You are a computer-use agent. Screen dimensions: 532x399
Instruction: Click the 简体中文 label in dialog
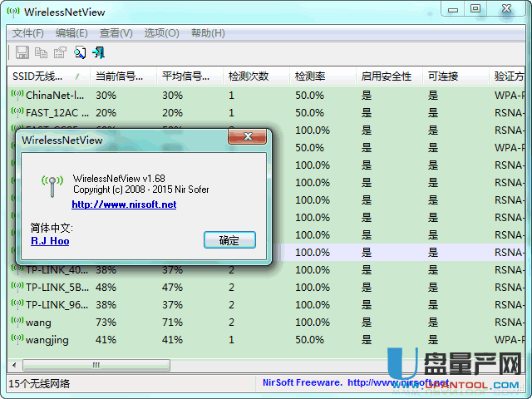(x=52, y=228)
